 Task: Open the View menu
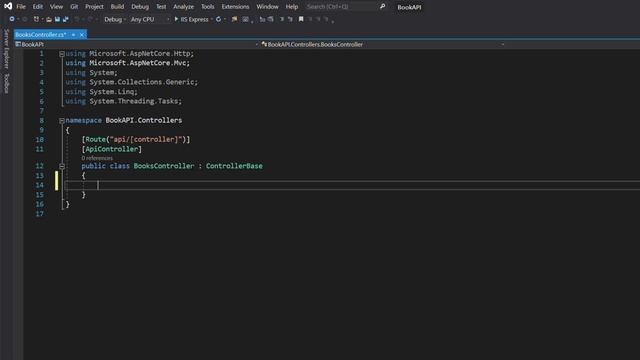(x=56, y=7)
